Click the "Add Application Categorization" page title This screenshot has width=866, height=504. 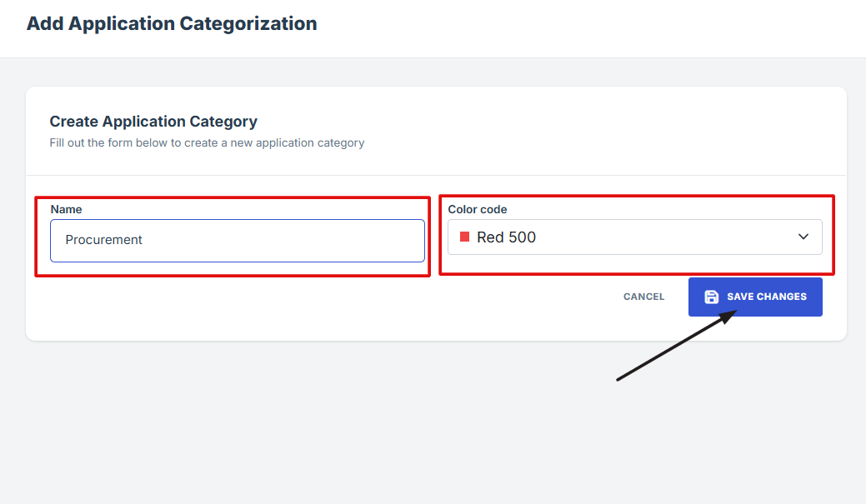coord(172,23)
